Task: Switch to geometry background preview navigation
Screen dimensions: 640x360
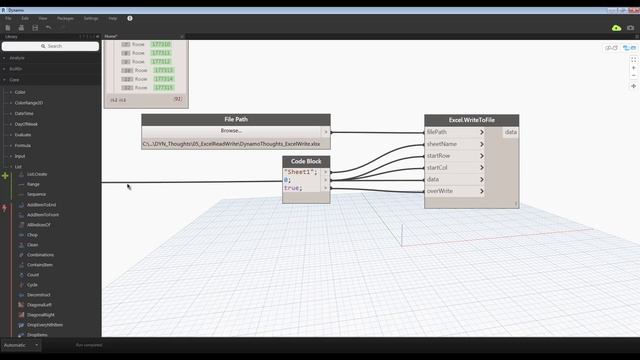Action: (611, 48)
